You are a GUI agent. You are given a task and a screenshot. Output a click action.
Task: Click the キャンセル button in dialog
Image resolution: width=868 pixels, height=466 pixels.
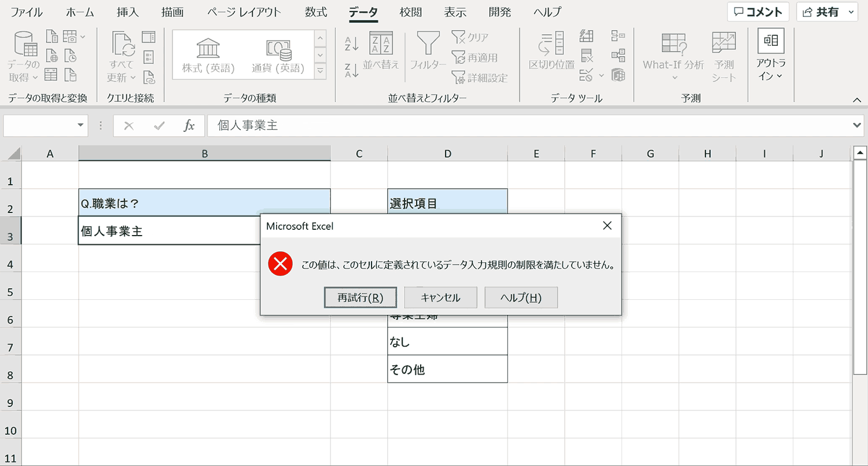point(440,298)
